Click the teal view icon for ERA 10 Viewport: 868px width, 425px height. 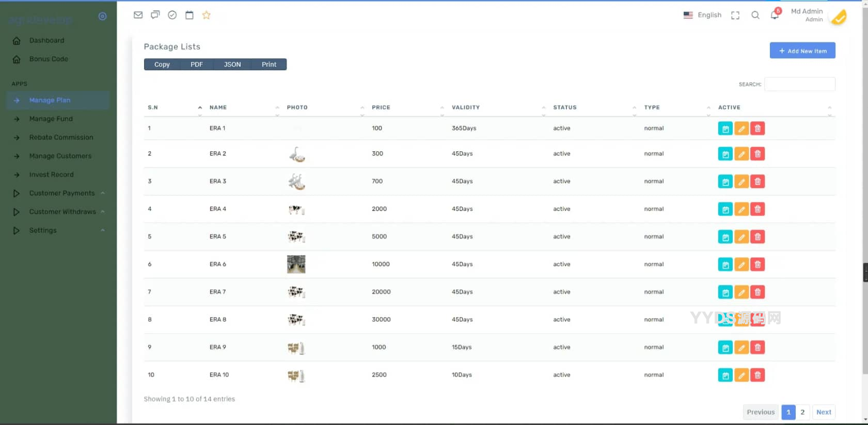(725, 375)
